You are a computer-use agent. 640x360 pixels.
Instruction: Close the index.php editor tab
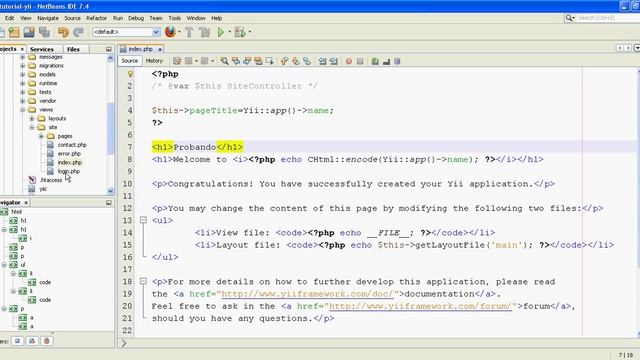tap(160, 49)
